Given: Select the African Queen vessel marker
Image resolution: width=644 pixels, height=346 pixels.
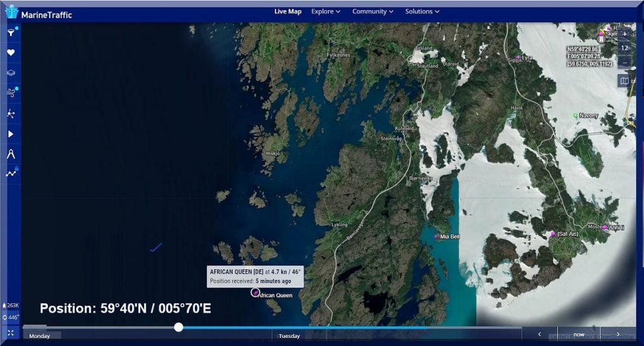Looking at the screenshot, I should coord(255,293).
